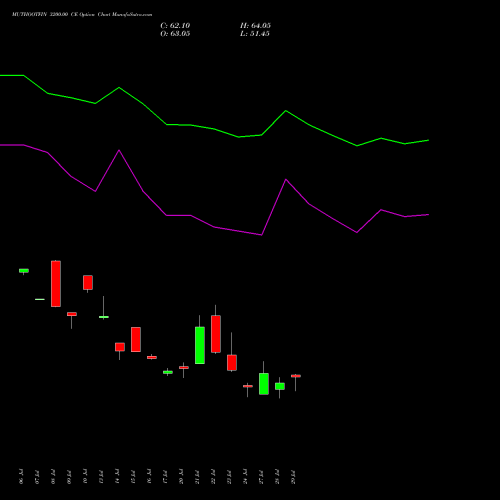Click the 16 Jul date label
500x500 pixels.
point(149,477)
